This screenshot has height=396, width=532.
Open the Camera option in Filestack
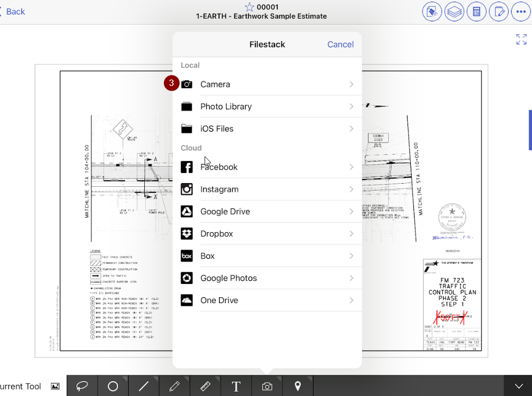(267, 84)
